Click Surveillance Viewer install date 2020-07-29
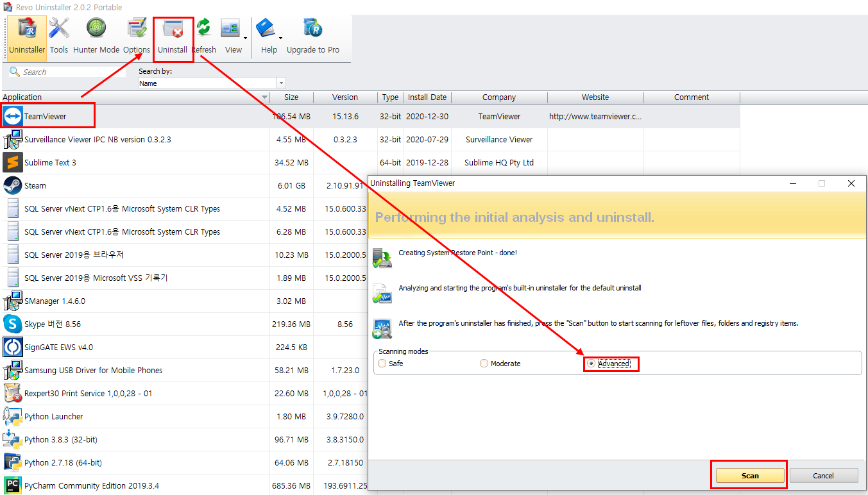This screenshot has width=868, height=495. coord(426,140)
